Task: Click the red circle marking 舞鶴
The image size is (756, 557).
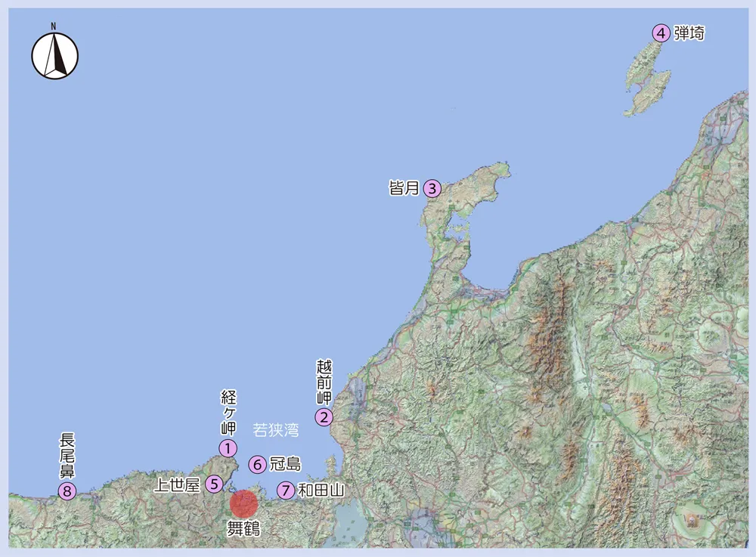Action: click(x=243, y=504)
